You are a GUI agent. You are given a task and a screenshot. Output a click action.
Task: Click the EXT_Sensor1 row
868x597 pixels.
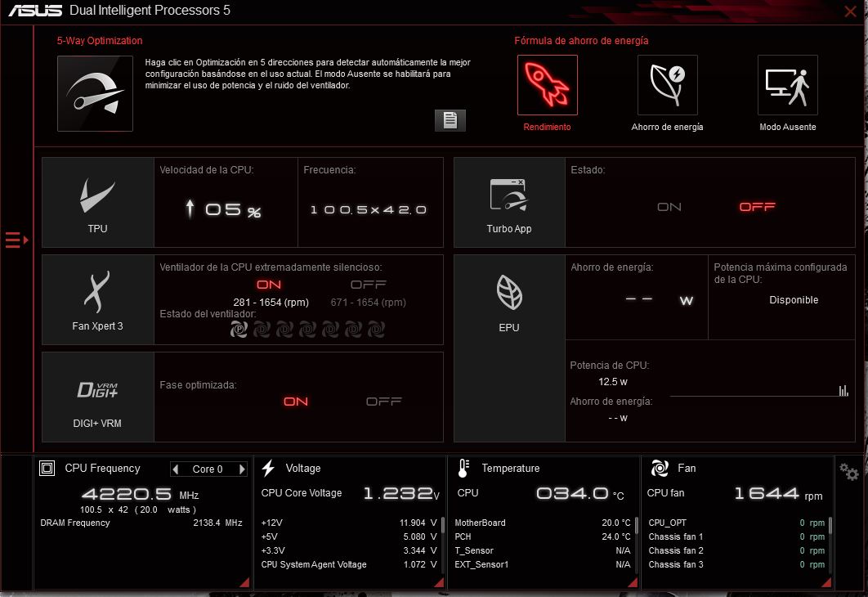[x=543, y=564]
